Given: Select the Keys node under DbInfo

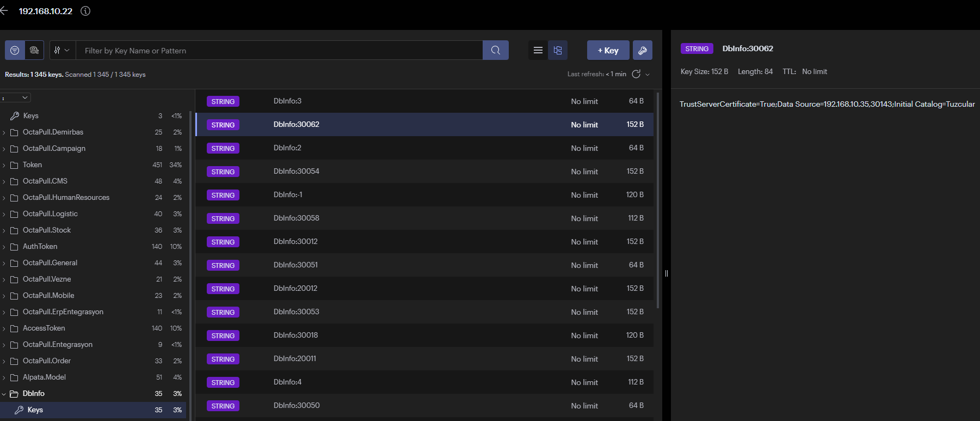Looking at the screenshot, I should click(x=35, y=410).
